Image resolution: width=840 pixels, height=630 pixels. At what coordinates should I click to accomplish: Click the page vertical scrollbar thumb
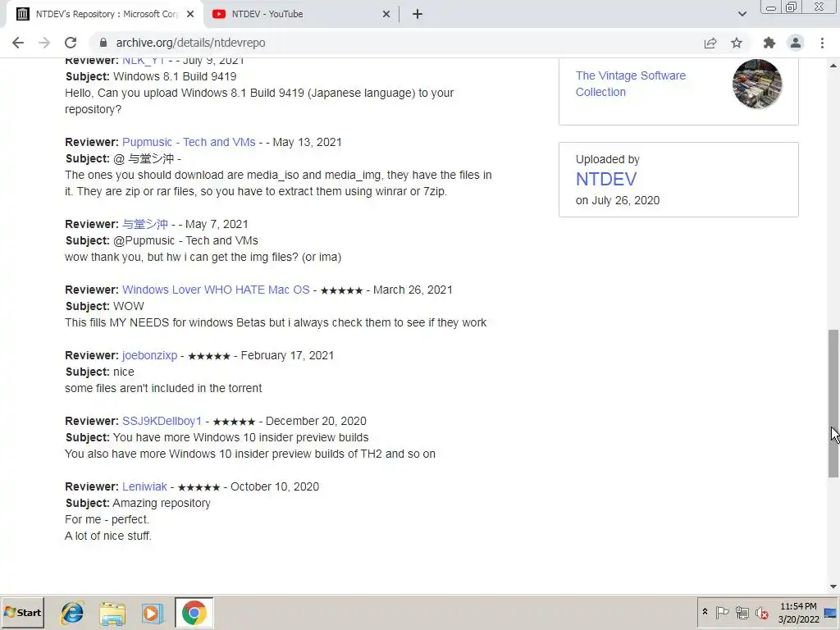833,404
